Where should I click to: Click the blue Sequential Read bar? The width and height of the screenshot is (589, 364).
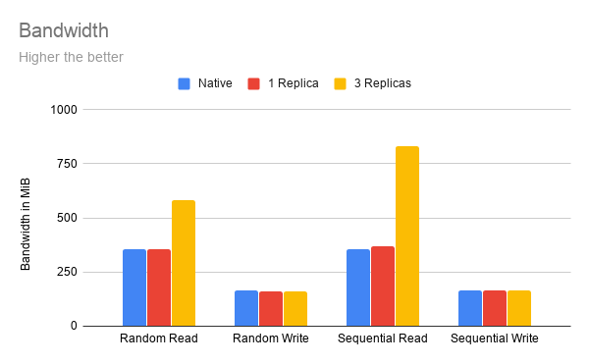tap(358, 287)
